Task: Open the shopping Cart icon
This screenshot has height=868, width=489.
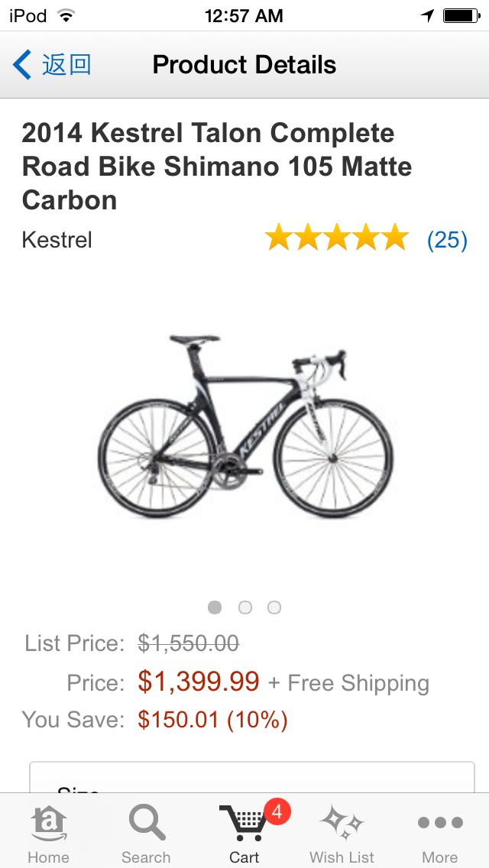Action: pyautogui.click(x=244, y=823)
